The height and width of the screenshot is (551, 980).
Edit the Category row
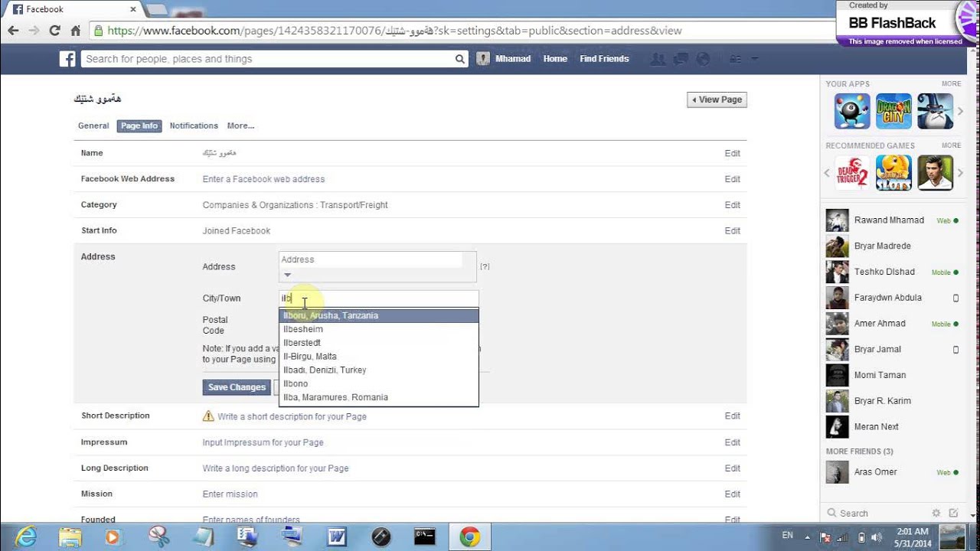click(x=733, y=205)
